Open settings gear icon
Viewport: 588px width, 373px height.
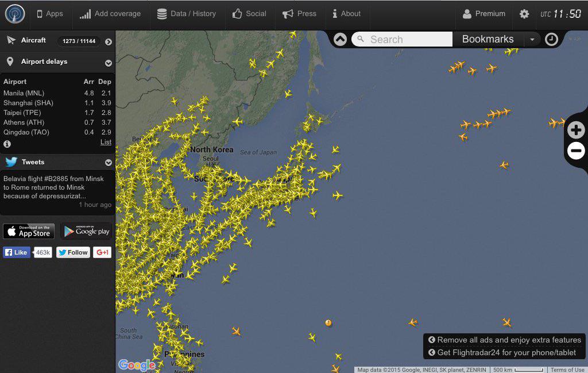(x=524, y=14)
